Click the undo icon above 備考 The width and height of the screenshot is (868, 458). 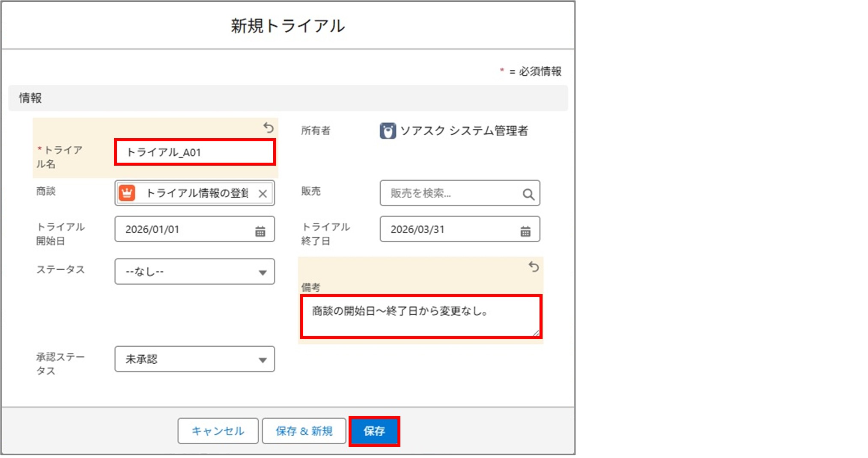click(534, 268)
